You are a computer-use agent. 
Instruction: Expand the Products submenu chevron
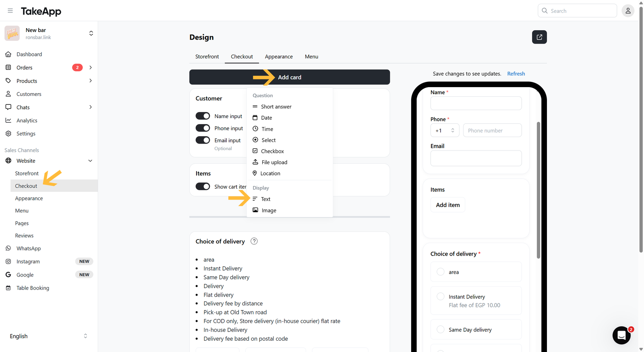(x=91, y=81)
